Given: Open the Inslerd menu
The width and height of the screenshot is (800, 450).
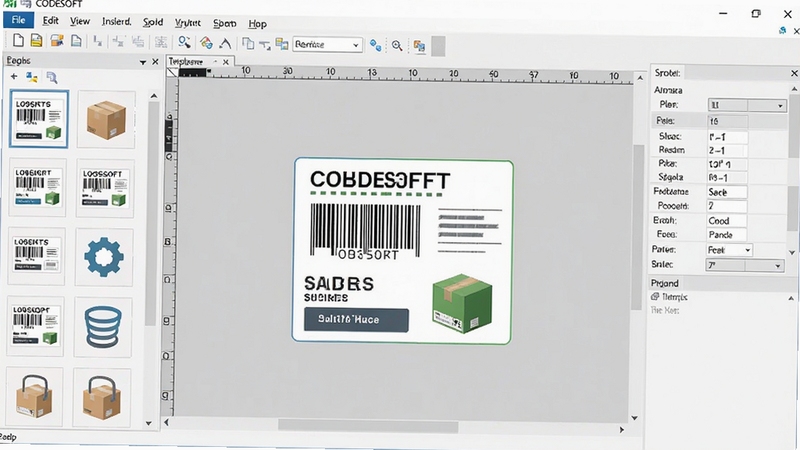Looking at the screenshot, I should coord(116,21).
